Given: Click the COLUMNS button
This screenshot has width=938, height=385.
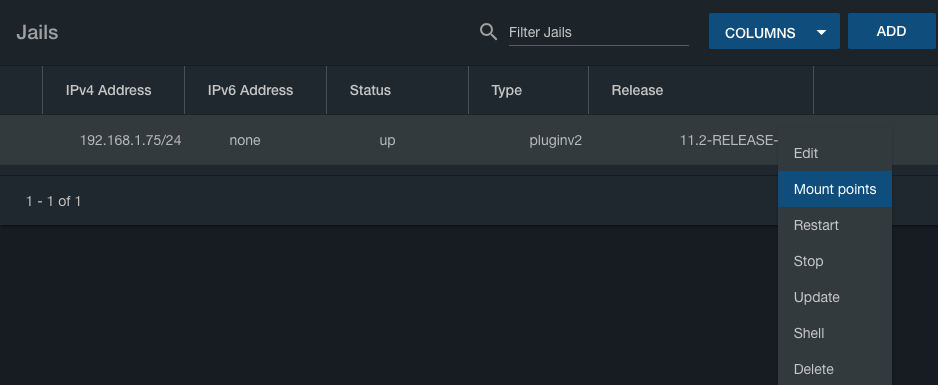Looking at the screenshot, I should (774, 31).
